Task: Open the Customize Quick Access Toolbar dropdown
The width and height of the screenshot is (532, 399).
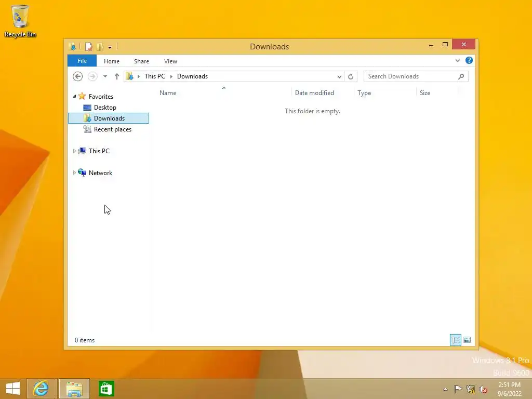Action: pos(110,47)
